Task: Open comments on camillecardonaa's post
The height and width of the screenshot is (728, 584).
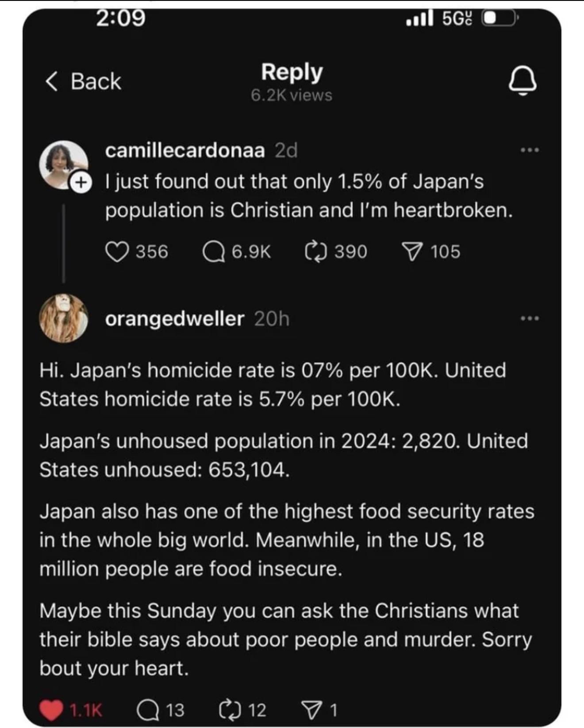Action: [x=214, y=252]
